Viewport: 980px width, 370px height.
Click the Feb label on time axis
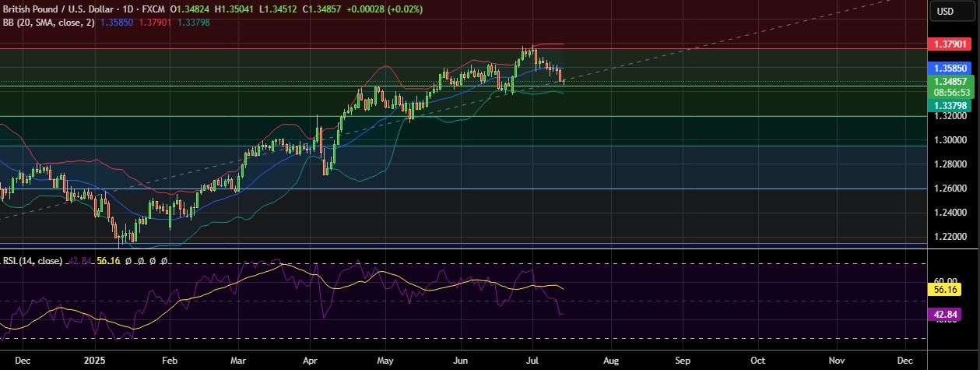click(169, 361)
